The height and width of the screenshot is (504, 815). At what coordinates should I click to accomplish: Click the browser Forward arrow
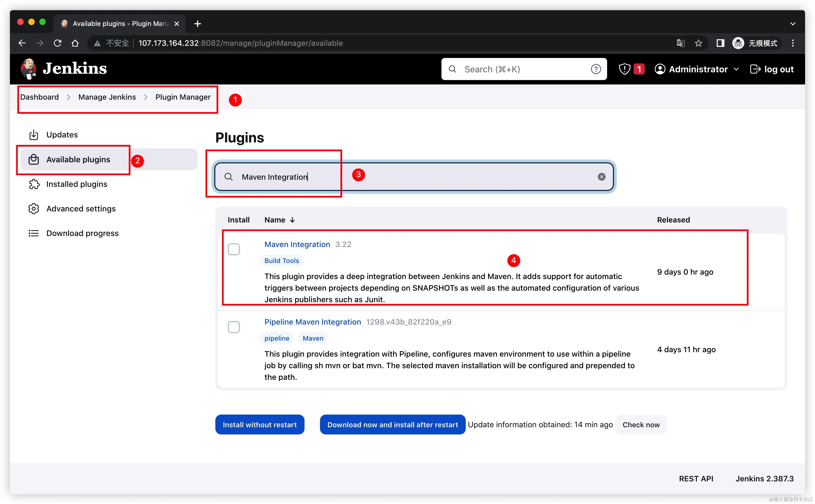(x=40, y=43)
